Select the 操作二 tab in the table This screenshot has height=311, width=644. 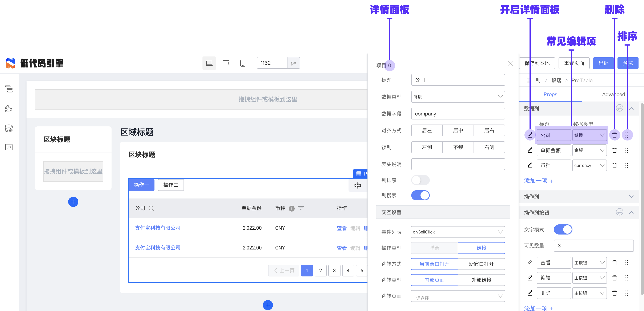(171, 185)
